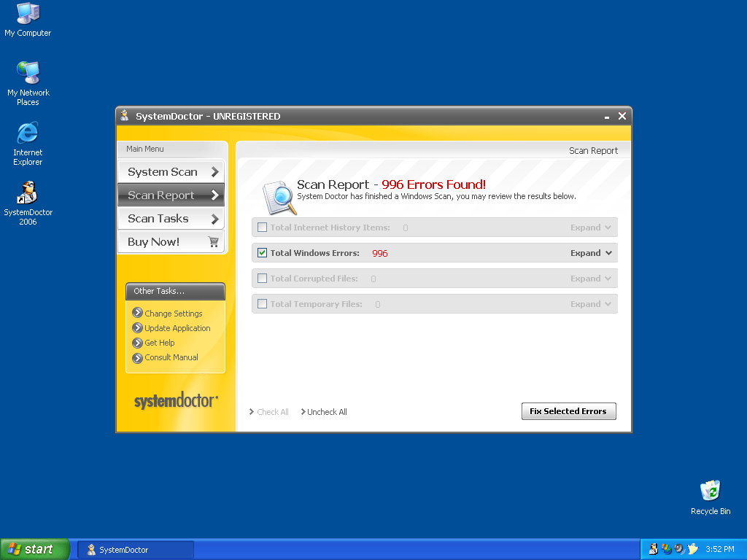Switch to the System Scan menu item
747x560 pixels.
[x=171, y=172]
